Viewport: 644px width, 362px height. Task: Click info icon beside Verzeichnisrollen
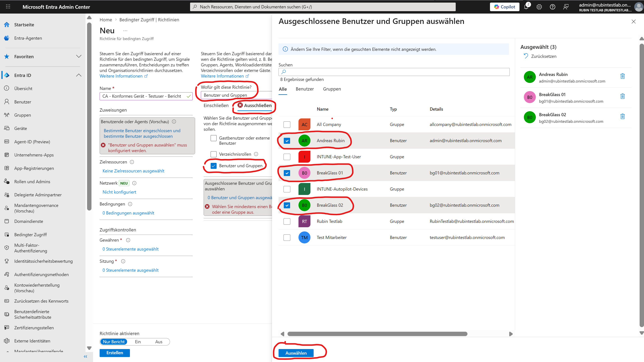click(256, 154)
